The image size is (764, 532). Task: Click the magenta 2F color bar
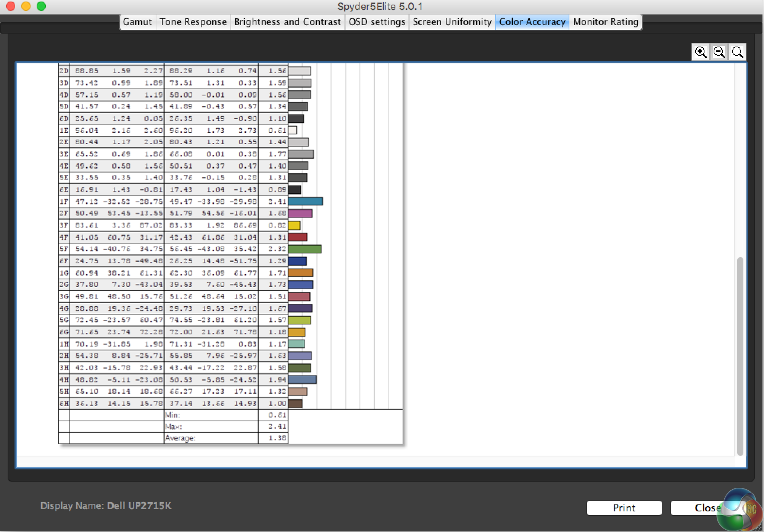300,213
